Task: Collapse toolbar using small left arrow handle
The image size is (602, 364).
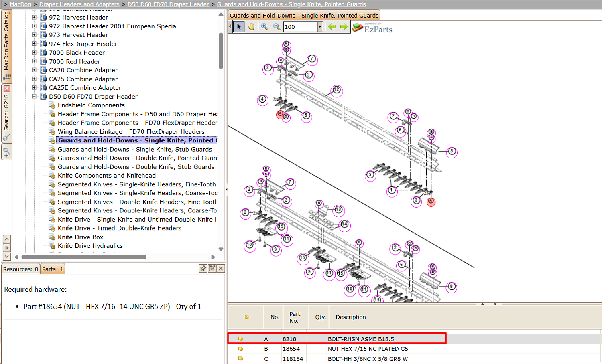Action: point(230,27)
